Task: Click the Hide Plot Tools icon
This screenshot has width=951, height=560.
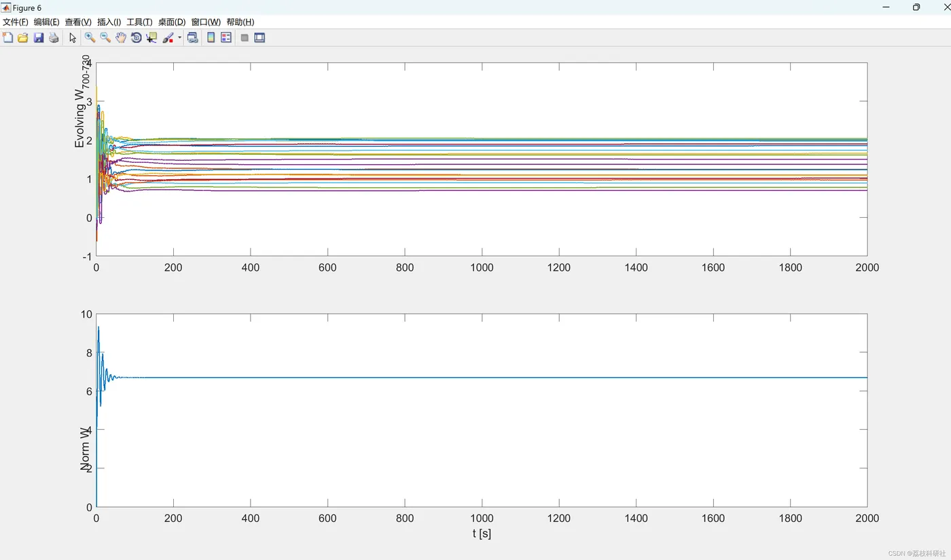Action: coord(245,38)
